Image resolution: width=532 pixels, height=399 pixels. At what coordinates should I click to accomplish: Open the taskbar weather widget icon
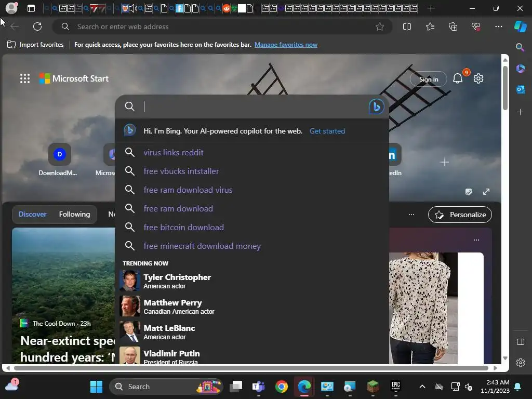12,386
